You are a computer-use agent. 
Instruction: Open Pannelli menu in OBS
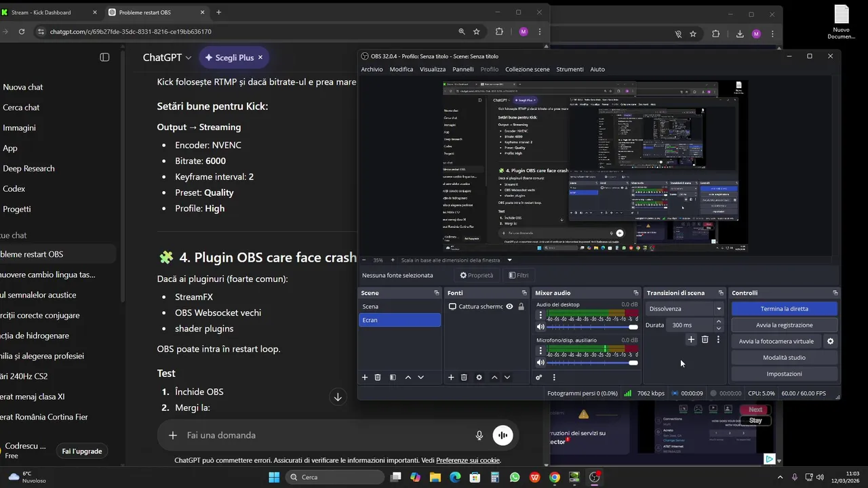(x=463, y=69)
